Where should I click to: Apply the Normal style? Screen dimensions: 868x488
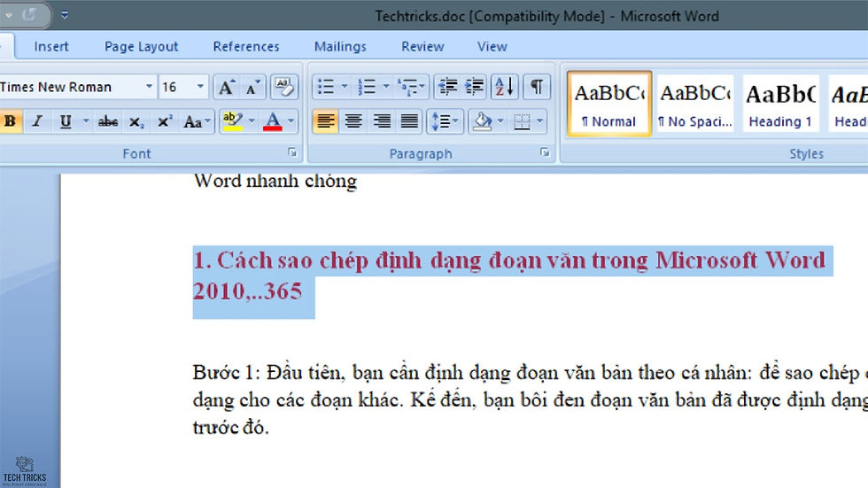coord(609,104)
